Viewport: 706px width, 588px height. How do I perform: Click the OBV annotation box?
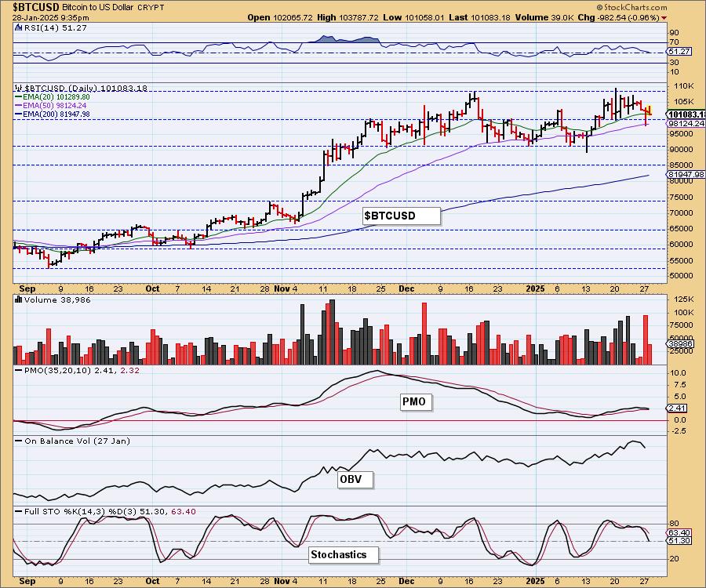(x=355, y=479)
